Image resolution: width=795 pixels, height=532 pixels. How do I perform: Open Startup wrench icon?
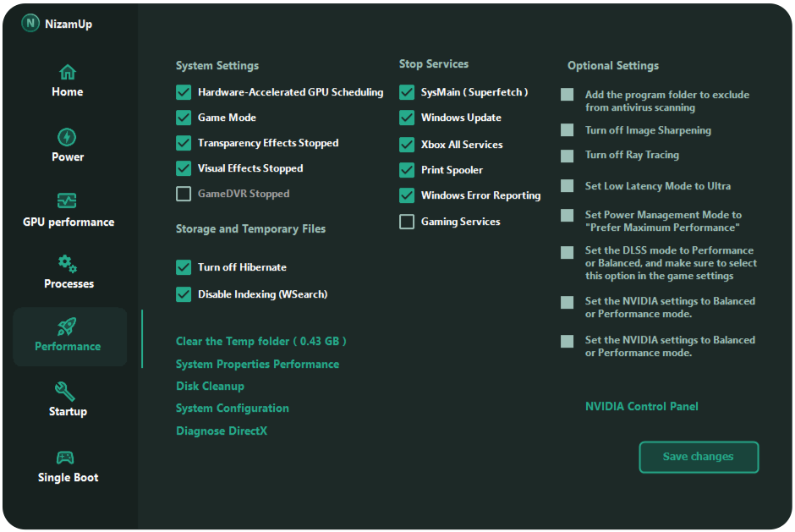point(66,392)
